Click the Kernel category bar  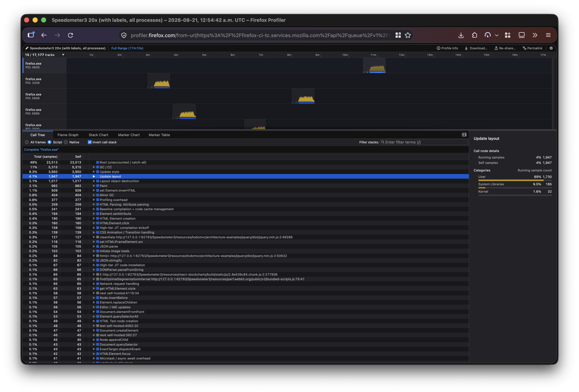click(x=515, y=195)
